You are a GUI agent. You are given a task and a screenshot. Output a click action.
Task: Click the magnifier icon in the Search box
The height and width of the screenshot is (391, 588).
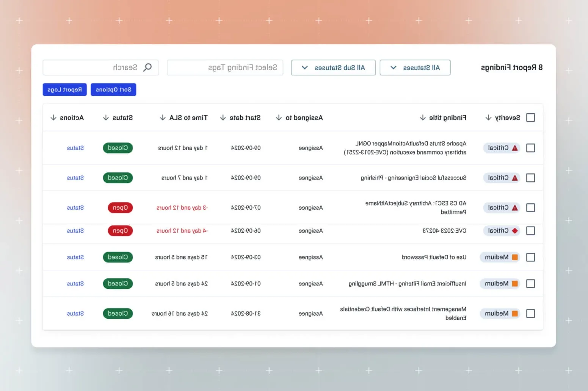(x=147, y=67)
